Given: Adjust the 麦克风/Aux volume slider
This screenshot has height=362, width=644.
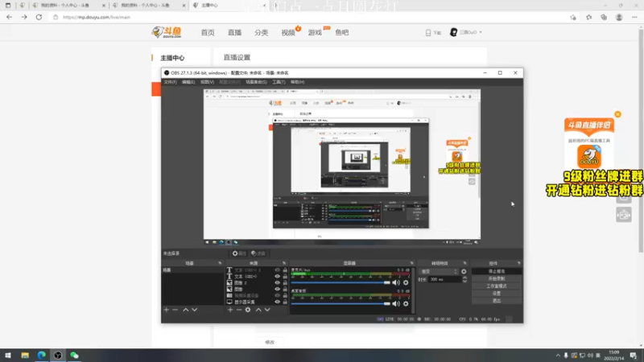Looking at the screenshot, I should [x=341, y=283].
